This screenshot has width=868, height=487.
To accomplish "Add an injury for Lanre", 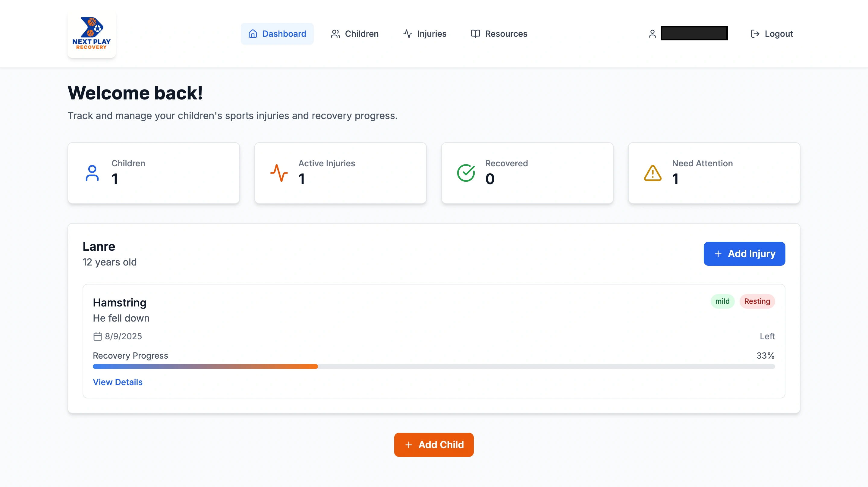I will (x=744, y=253).
